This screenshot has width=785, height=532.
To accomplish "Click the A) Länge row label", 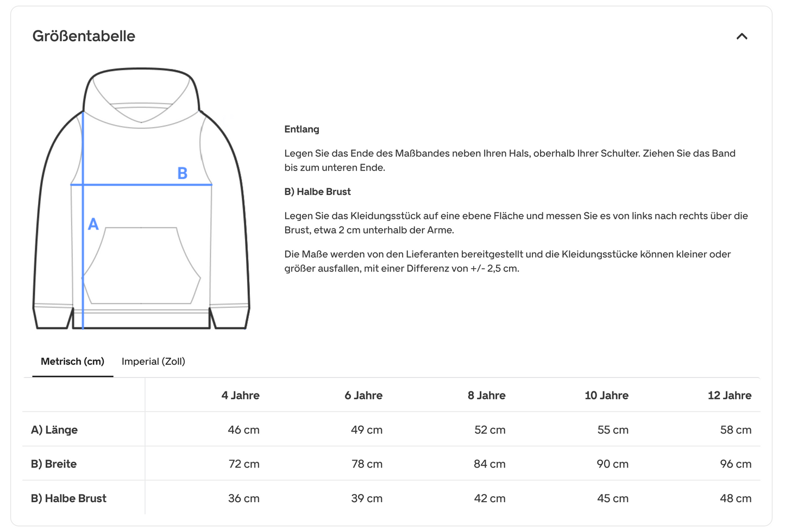I will pyautogui.click(x=54, y=430).
